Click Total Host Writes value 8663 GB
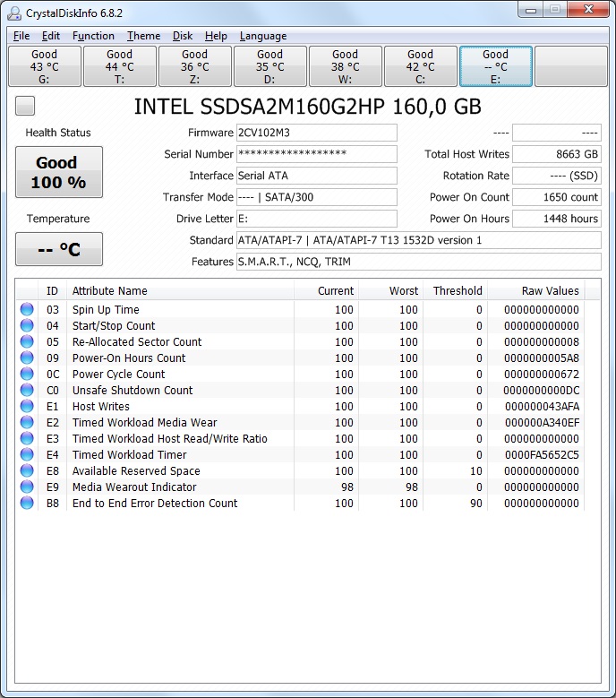This screenshot has height=698, width=616. (x=556, y=154)
